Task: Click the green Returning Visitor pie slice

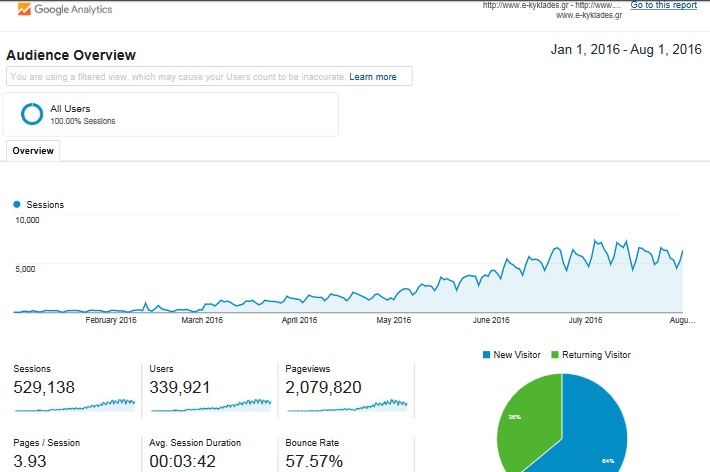Action: [x=523, y=418]
